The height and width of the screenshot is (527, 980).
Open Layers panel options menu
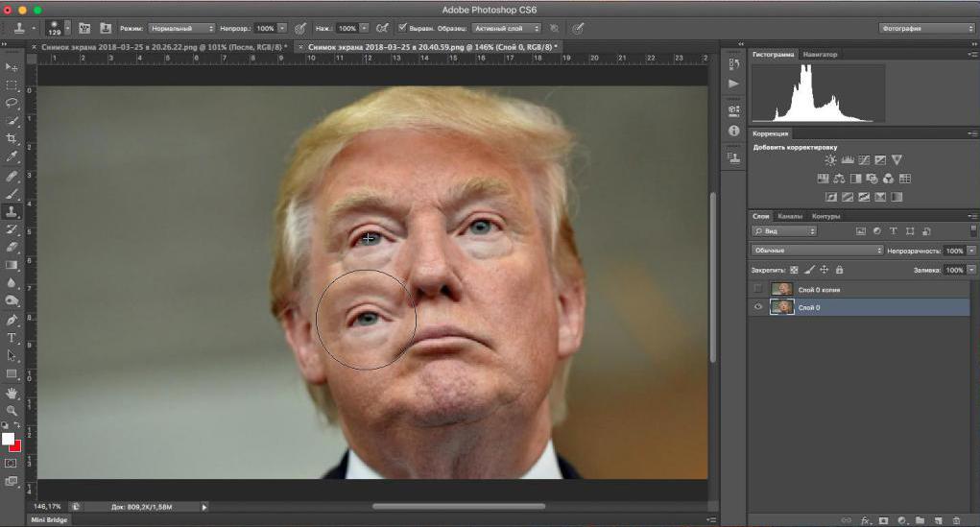972,216
